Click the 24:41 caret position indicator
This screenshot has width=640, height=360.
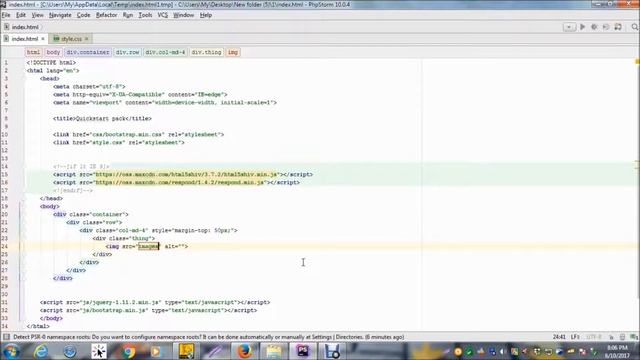pyautogui.click(x=559, y=337)
